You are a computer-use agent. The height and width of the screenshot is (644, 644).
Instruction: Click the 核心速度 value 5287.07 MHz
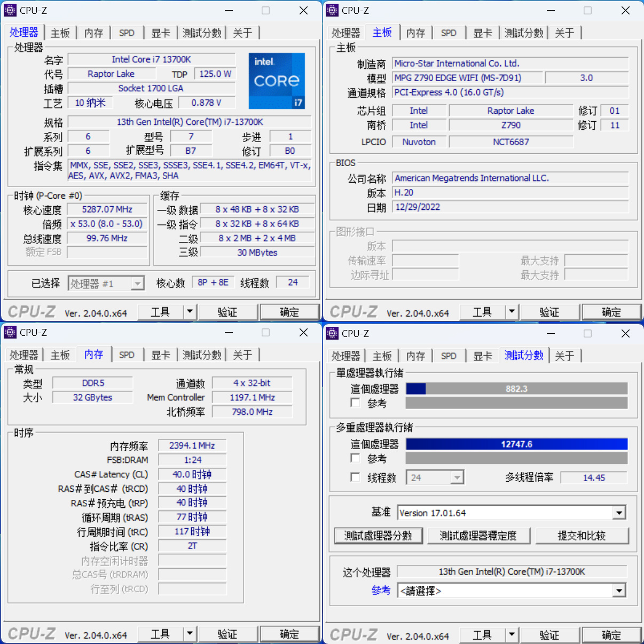click(x=107, y=209)
